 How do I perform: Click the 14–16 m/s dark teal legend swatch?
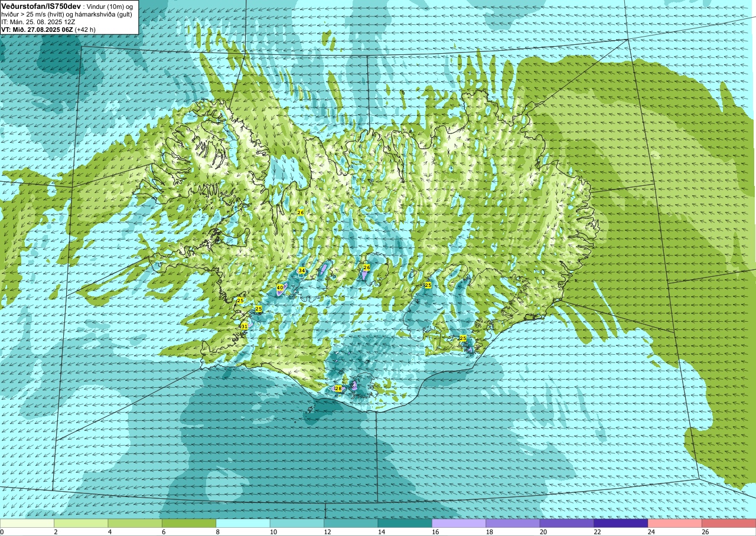[x=405, y=523]
